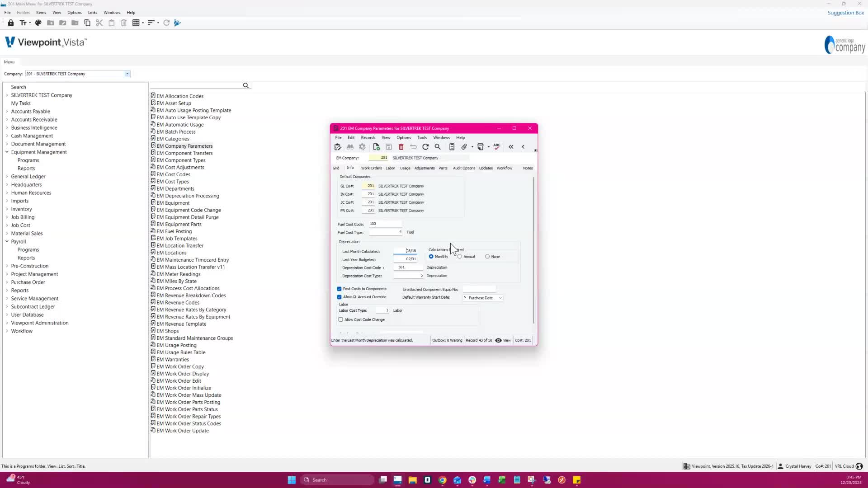Open Default Warranty Start Date dropdown
Viewport: 868px width, 488px height.
coord(500,298)
